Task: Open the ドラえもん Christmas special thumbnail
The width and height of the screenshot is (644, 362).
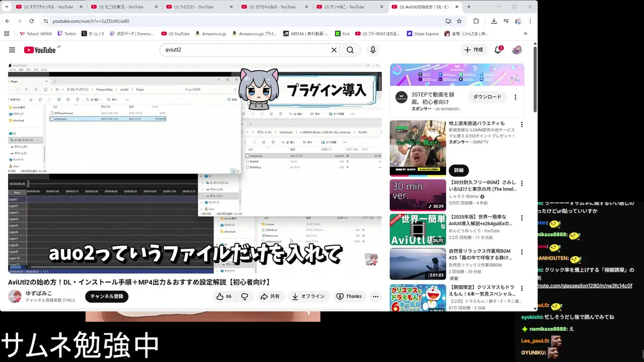Action: (418, 298)
